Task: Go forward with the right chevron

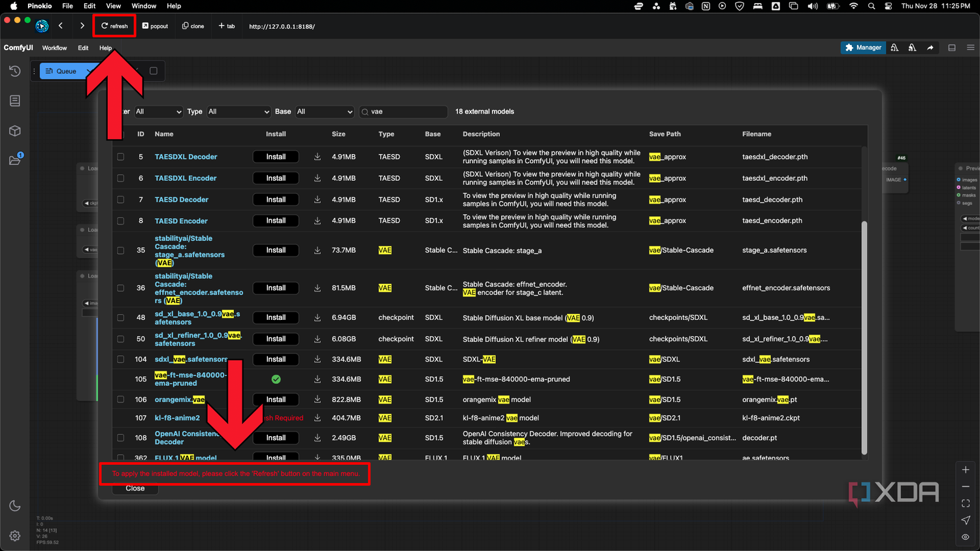Action: click(82, 26)
